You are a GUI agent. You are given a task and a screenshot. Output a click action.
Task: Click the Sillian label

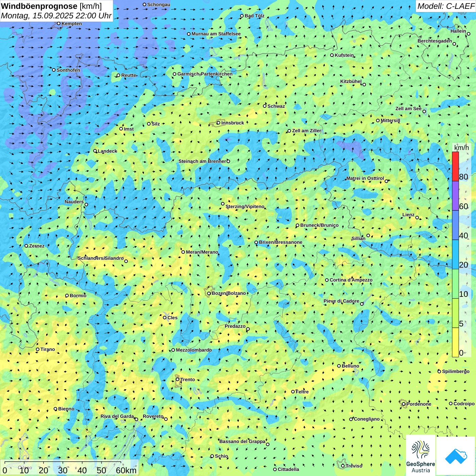tap(358, 238)
